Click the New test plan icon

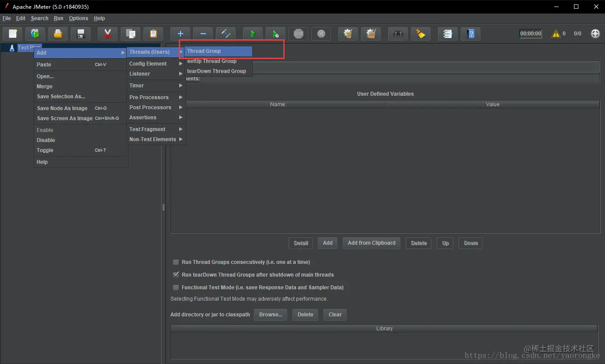[13, 34]
